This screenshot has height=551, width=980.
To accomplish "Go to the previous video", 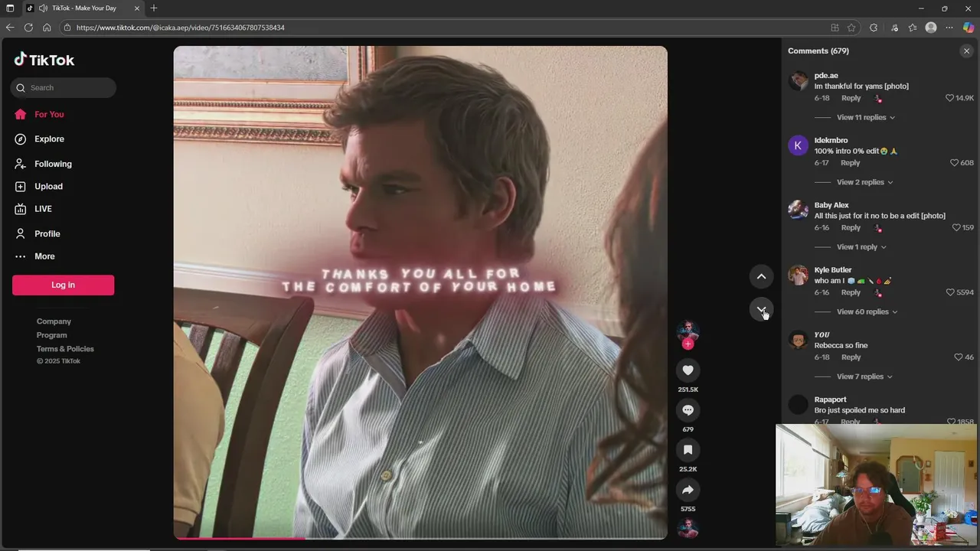I will (761, 276).
